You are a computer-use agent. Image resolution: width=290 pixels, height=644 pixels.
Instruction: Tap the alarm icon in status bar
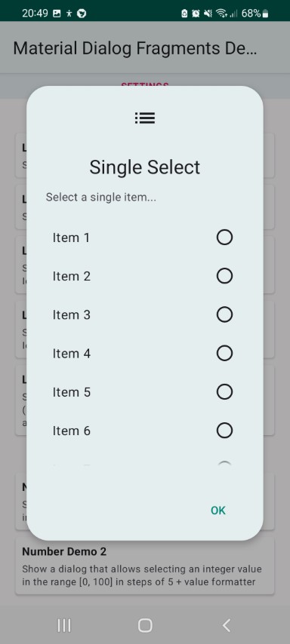coord(196,14)
